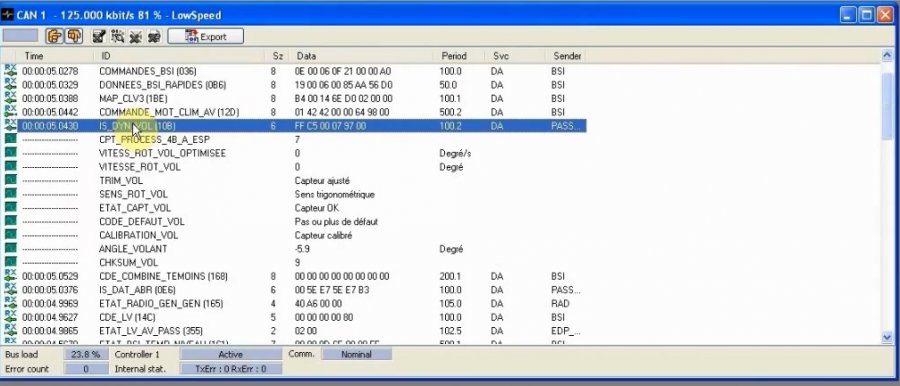Select the CDE_COMBINE_TEMOINS (168) frame name
Viewport: 900px width, 386px height.
pos(163,276)
